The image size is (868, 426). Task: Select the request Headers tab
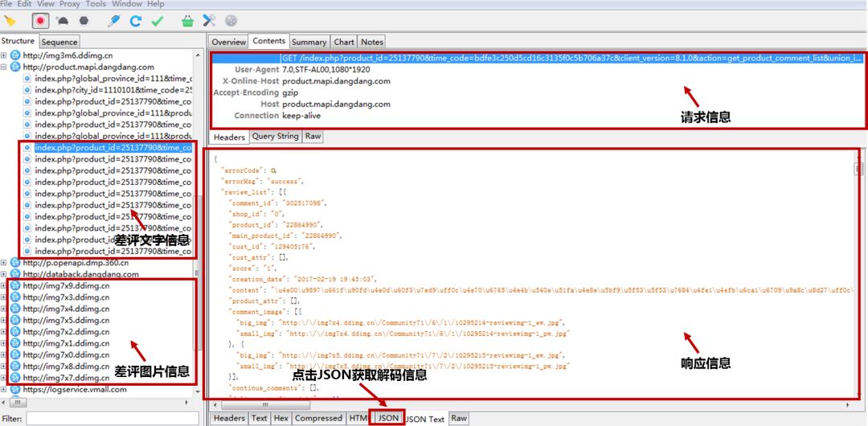229,137
